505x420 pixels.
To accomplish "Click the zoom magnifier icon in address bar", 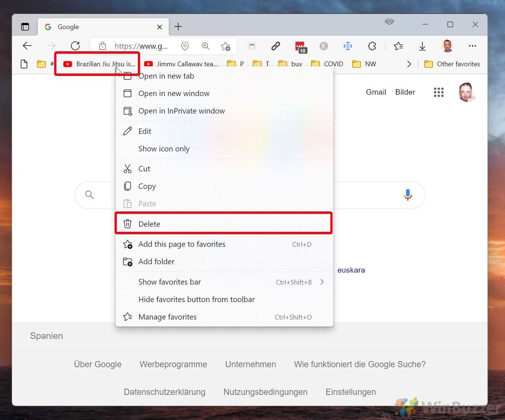I will click(x=206, y=46).
